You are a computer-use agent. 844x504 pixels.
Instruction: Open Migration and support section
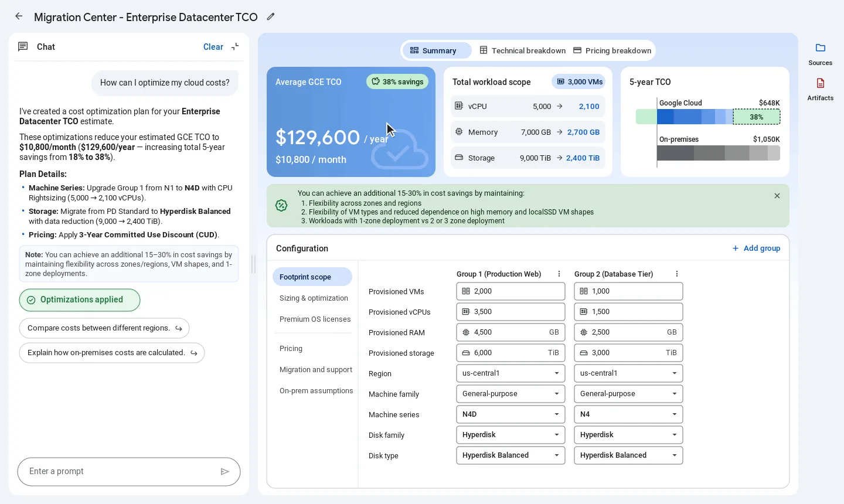click(316, 369)
